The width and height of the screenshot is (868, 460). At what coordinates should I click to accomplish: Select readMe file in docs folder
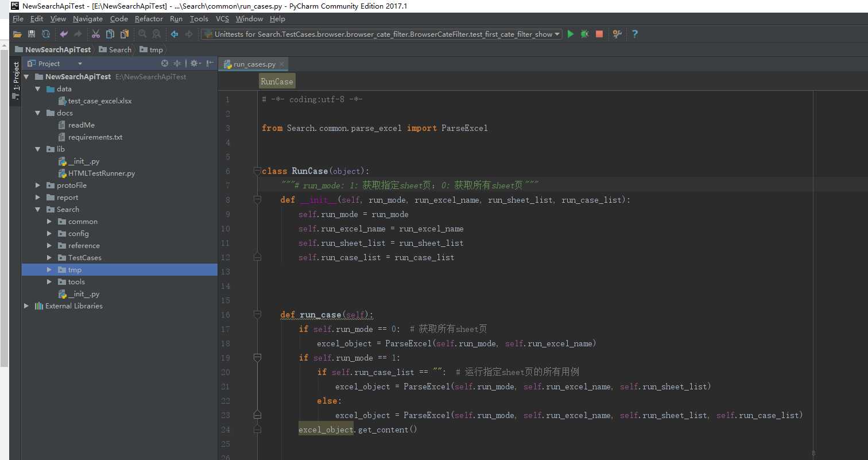pyautogui.click(x=77, y=125)
